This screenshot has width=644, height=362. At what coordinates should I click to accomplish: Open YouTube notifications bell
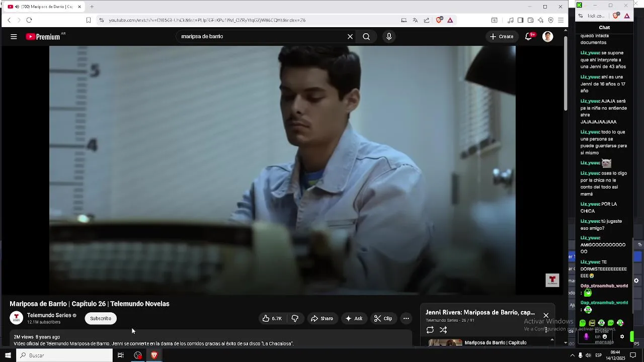529,37
